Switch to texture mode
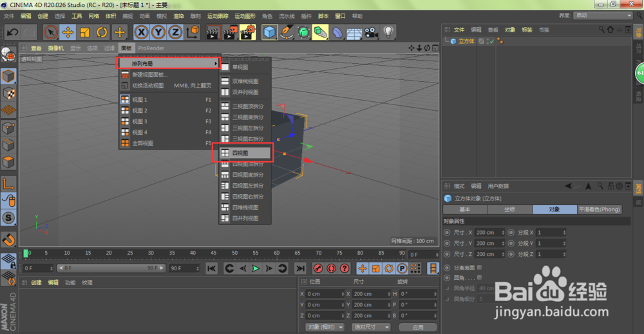644x334 pixels. pos(8,93)
